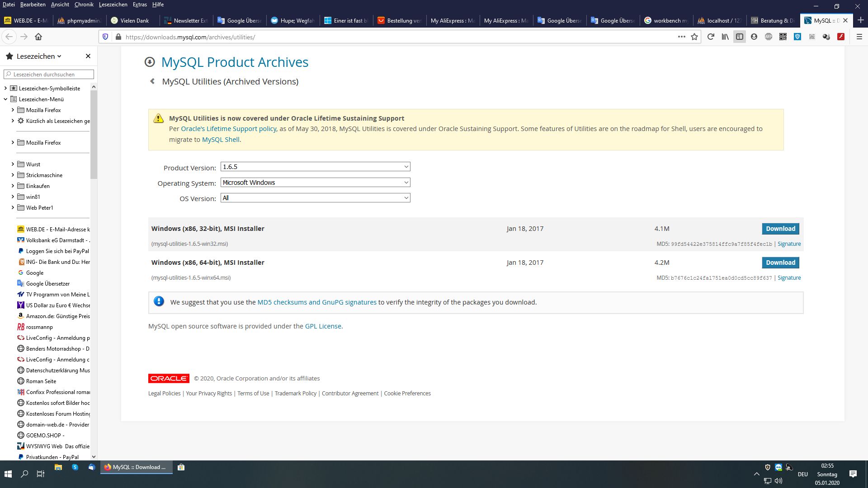Click the Flash extension icon
Screen dimensions: 868x488
click(x=841, y=37)
